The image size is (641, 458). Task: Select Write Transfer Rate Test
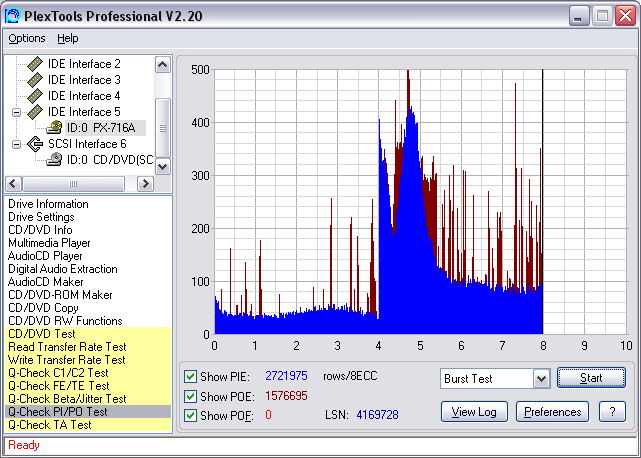tap(88, 360)
